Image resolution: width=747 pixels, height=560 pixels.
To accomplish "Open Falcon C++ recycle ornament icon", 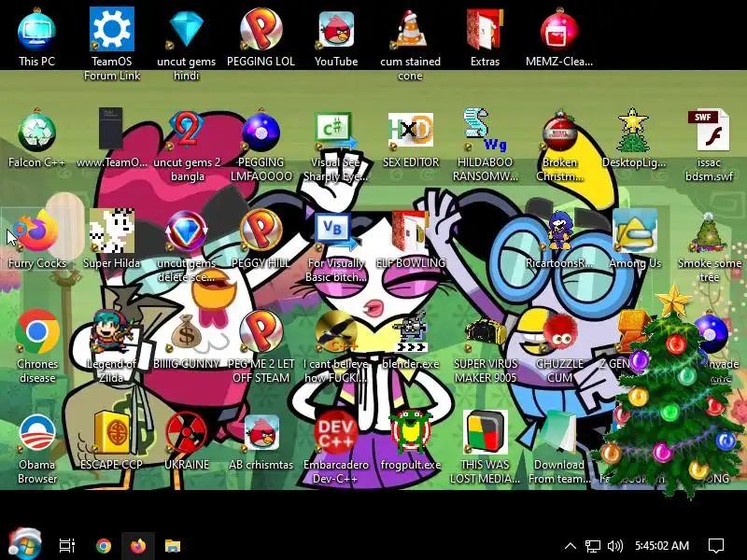I will pos(36,131).
